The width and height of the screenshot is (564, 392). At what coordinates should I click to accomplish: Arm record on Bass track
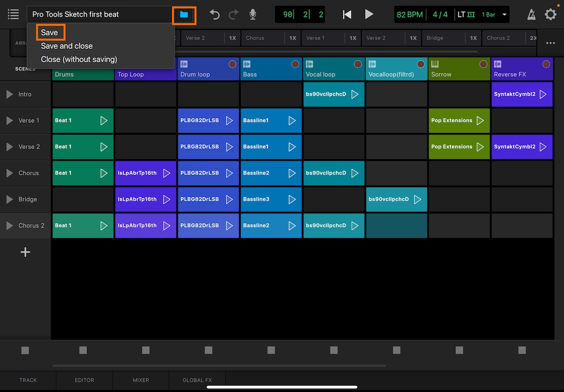click(295, 64)
